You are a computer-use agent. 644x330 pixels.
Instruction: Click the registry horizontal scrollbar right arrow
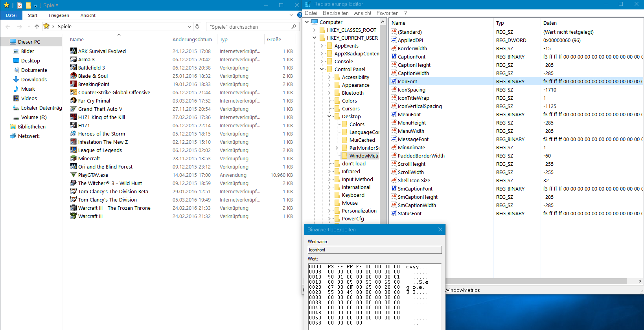[640, 281]
